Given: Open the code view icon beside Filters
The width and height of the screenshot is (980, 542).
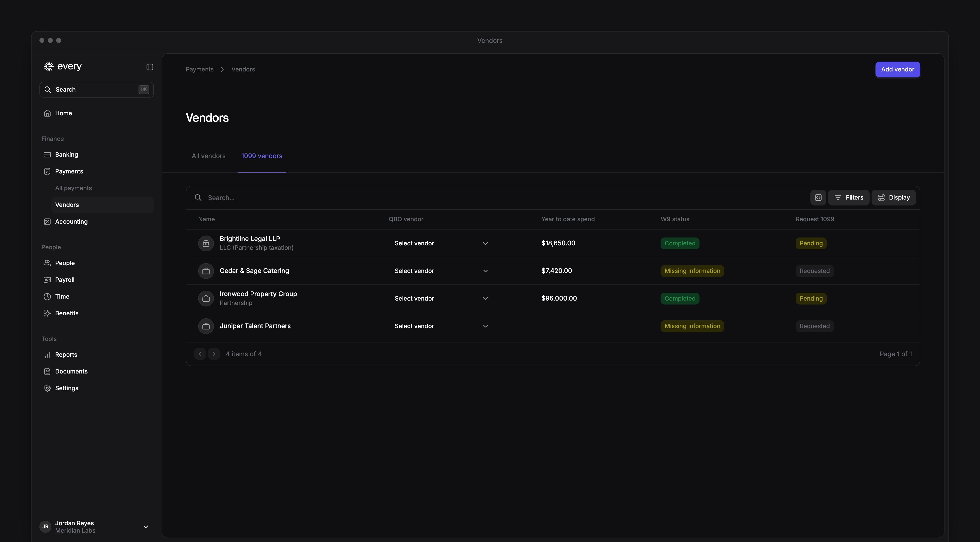Looking at the screenshot, I should (818, 197).
